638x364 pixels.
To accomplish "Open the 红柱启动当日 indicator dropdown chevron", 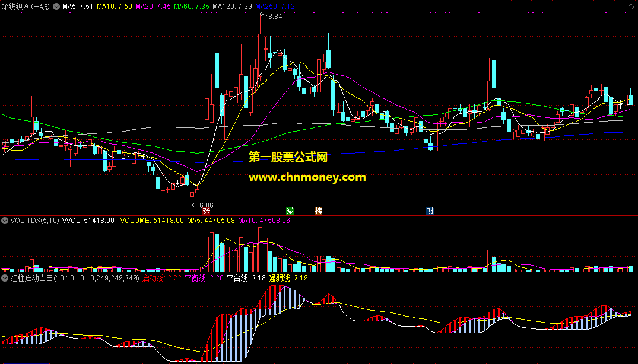I will coord(5,278).
